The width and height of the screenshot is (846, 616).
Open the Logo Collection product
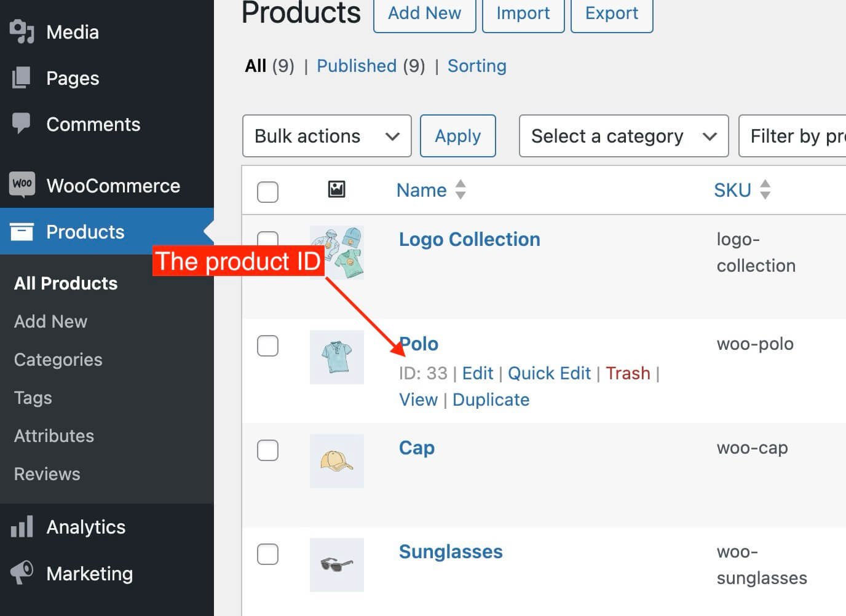coord(470,239)
